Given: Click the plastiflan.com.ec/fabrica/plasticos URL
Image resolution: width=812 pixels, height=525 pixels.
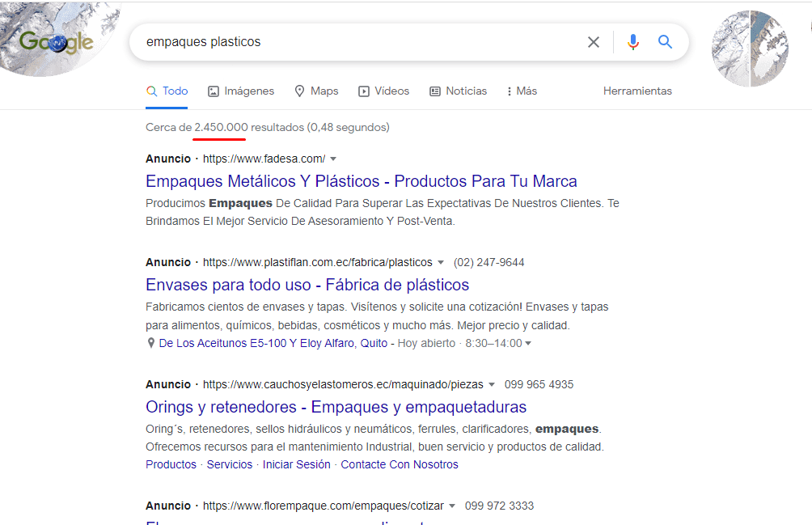Looking at the screenshot, I should pos(318,262).
